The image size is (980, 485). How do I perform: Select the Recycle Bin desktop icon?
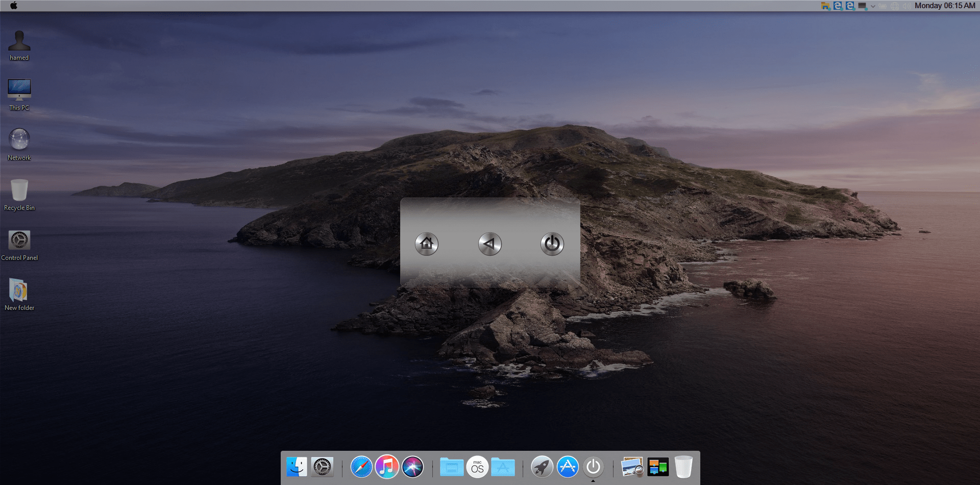[x=19, y=195]
